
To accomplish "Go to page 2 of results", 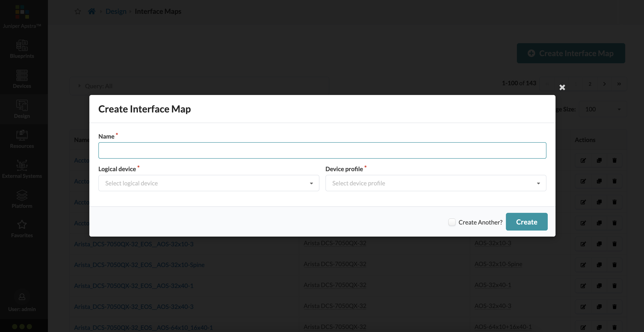I will pos(590,84).
